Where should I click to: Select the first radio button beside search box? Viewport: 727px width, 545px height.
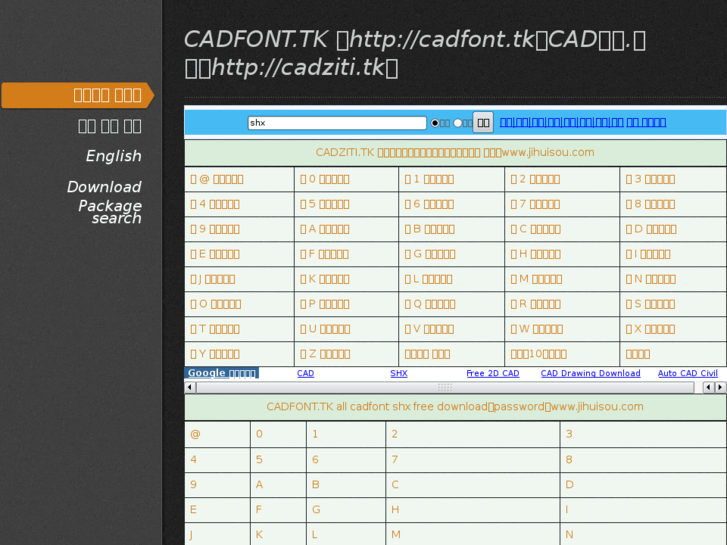435,123
